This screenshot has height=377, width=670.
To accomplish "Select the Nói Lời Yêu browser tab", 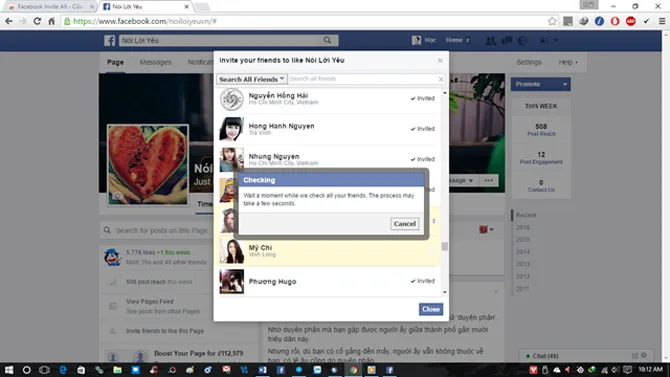I will (145, 6).
